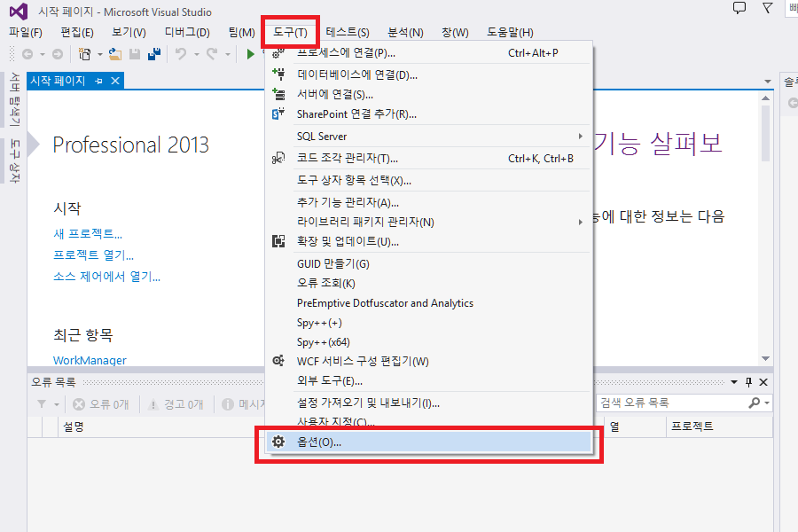The width and height of the screenshot is (798, 532).
Task: Click the Navigate Backward arrow icon
Action: 27,54
